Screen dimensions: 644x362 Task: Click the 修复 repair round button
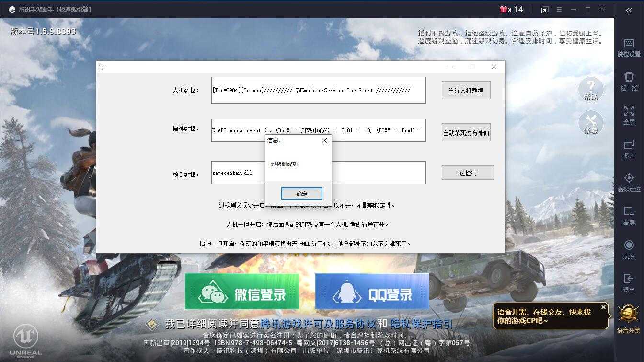click(x=591, y=123)
